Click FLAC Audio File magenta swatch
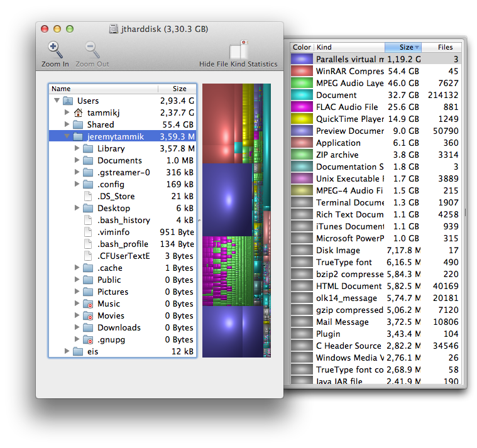This screenshot has height=448, width=477. tap(302, 107)
